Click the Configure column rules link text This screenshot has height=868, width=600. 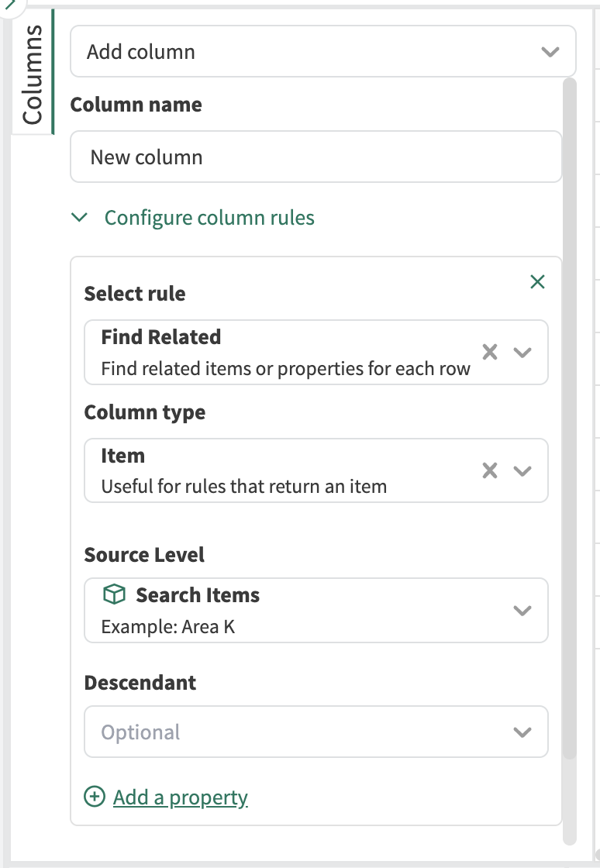pyautogui.click(x=209, y=218)
